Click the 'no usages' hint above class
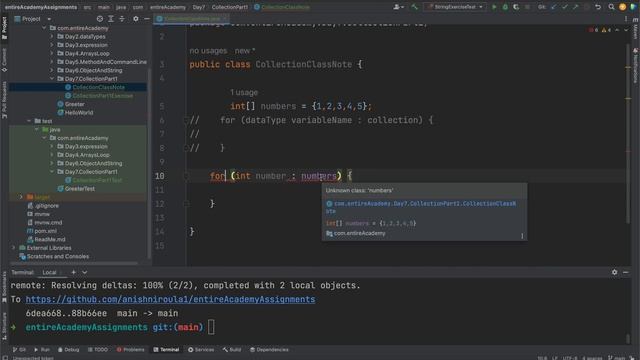640x360 pixels. 208,51
